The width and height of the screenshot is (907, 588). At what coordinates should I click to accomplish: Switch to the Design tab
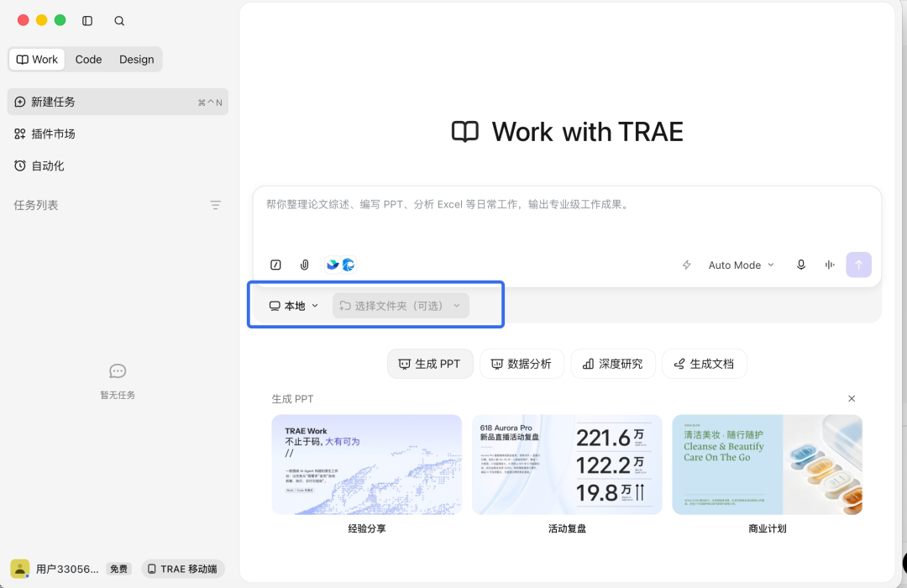click(x=137, y=60)
